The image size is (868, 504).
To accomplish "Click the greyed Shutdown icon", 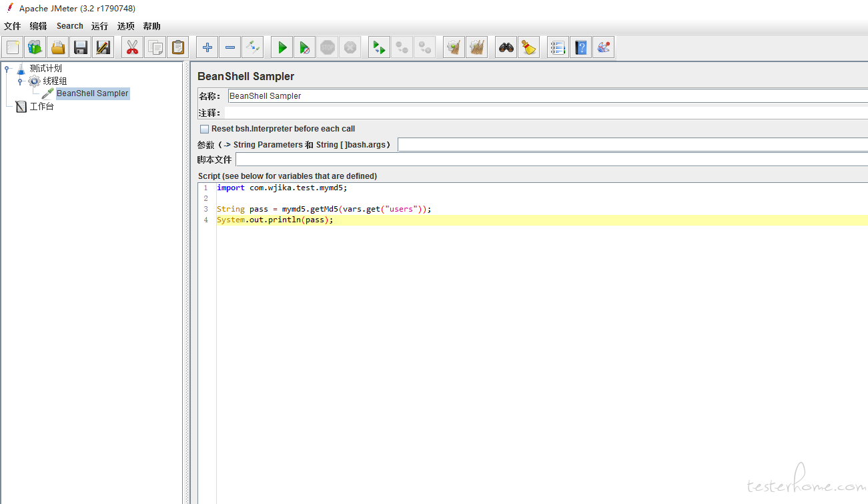I will click(x=350, y=47).
